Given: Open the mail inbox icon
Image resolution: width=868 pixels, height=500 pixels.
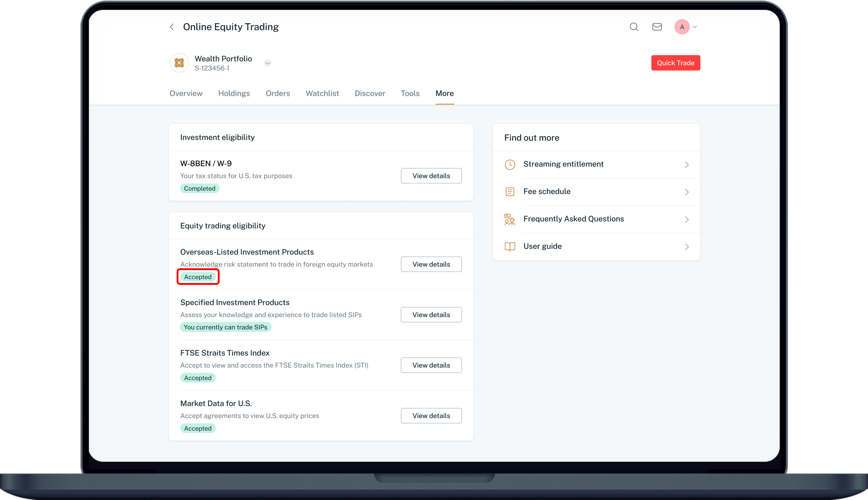Looking at the screenshot, I should click(x=657, y=27).
